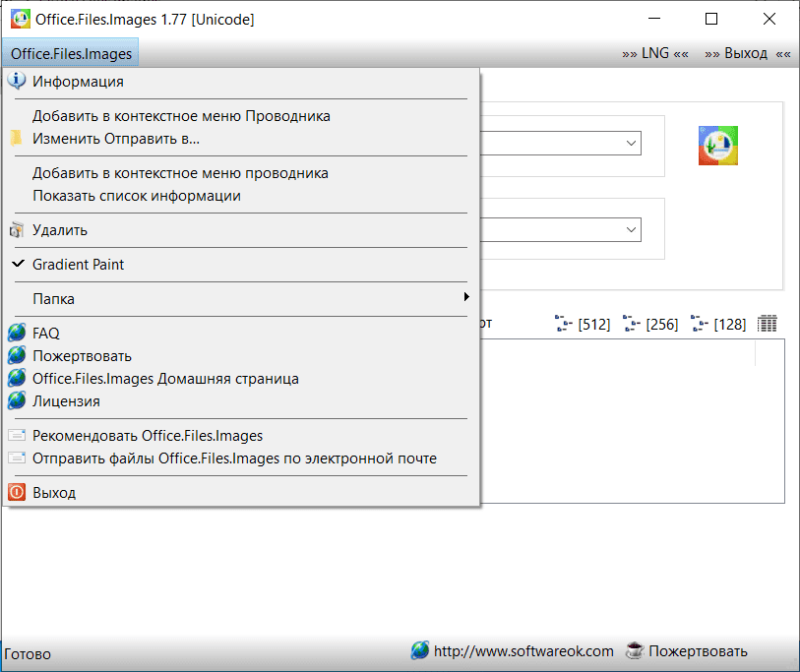Expand the Папка submenu arrow
The width and height of the screenshot is (800, 672).
pos(466,297)
